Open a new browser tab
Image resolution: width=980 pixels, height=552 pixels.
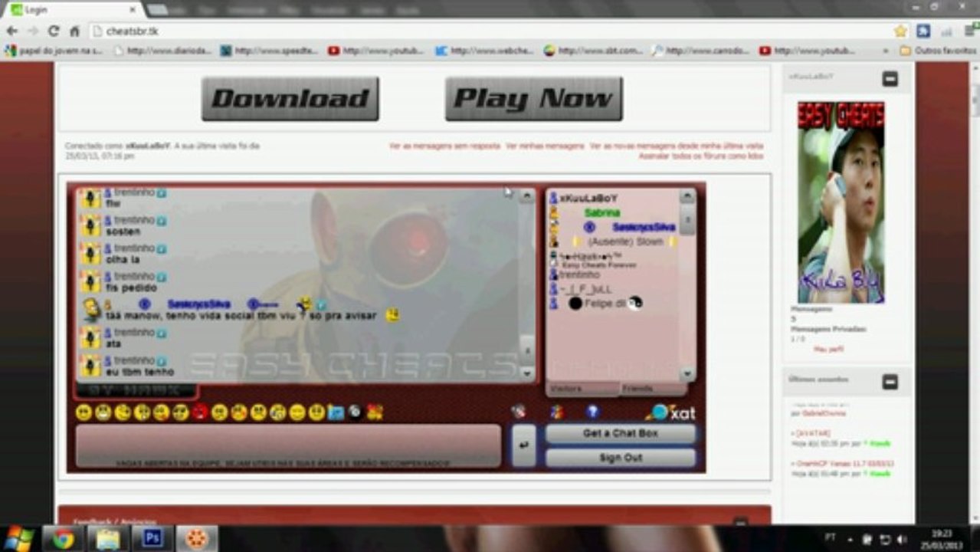(157, 9)
